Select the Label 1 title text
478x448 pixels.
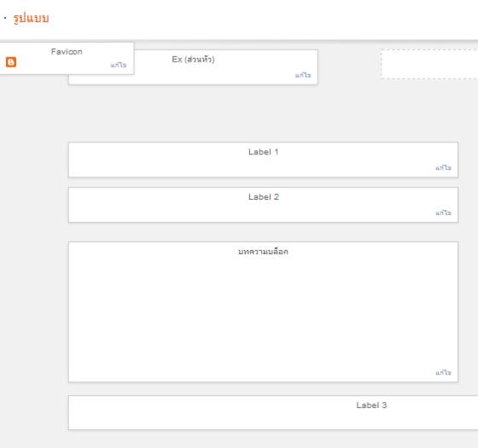point(264,152)
